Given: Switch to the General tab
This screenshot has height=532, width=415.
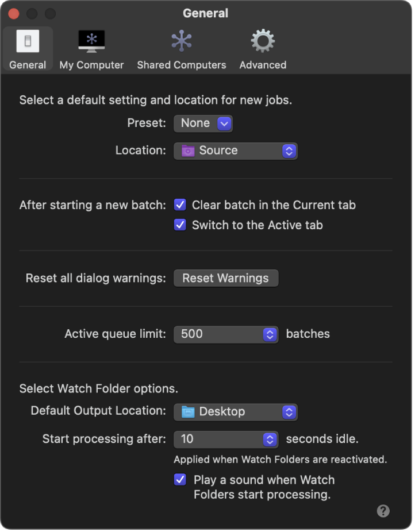Looking at the screenshot, I should click(x=27, y=48).
